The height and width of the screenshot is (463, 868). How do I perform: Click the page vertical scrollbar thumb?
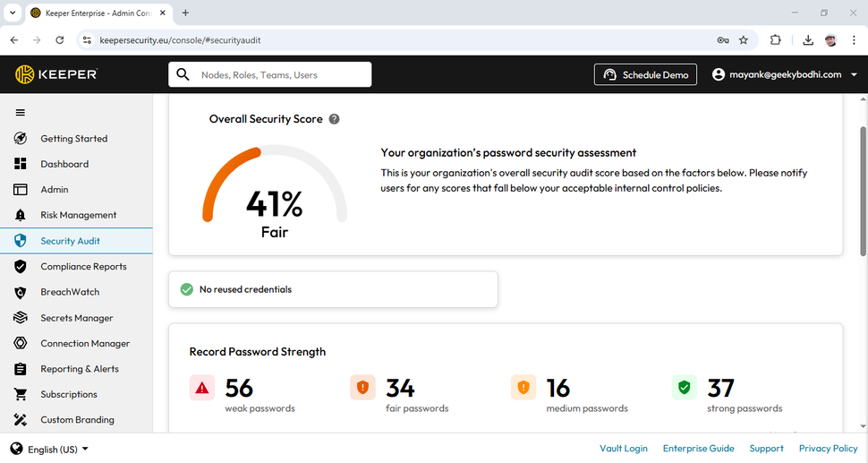(863, 191)
